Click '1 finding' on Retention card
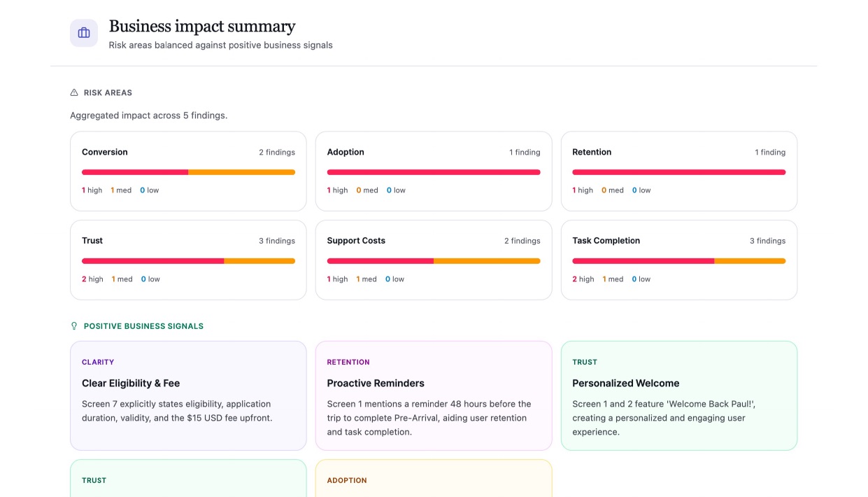The width and height of the screenshot is (868, 497). (770, 153)
